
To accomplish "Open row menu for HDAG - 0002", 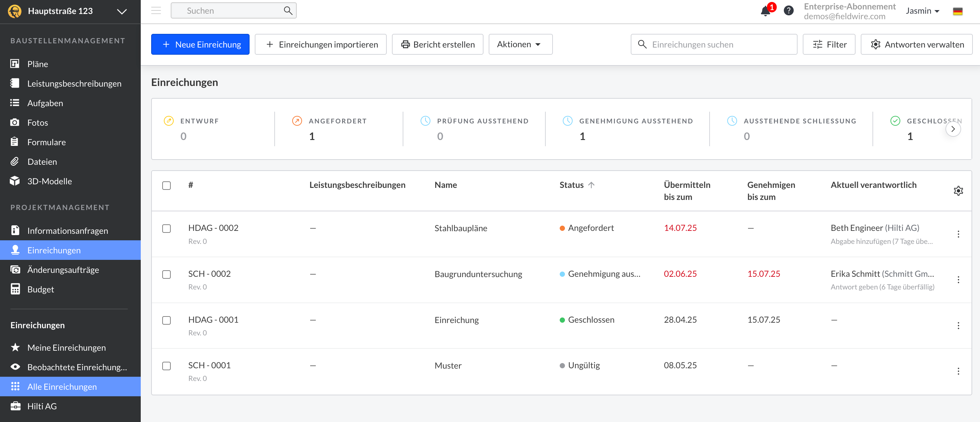I will [958, 234].
